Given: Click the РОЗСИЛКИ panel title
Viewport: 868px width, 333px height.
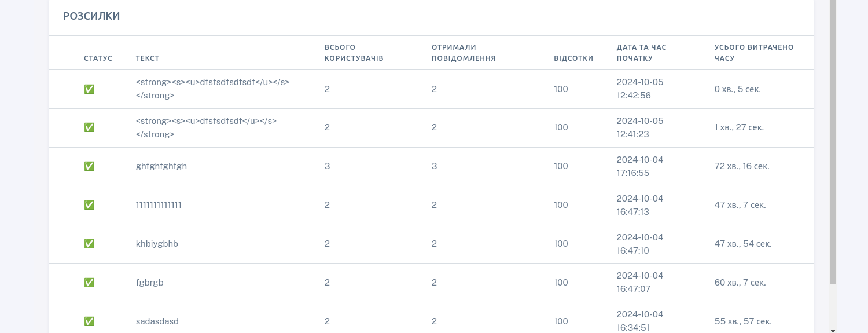Looking at the screenshot, I should click(91, 16).
